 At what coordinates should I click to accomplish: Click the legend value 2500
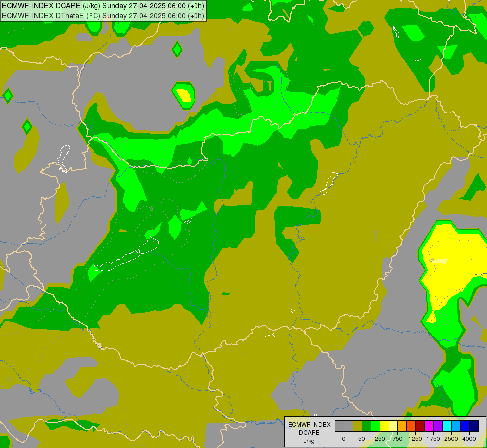point(451,439)
